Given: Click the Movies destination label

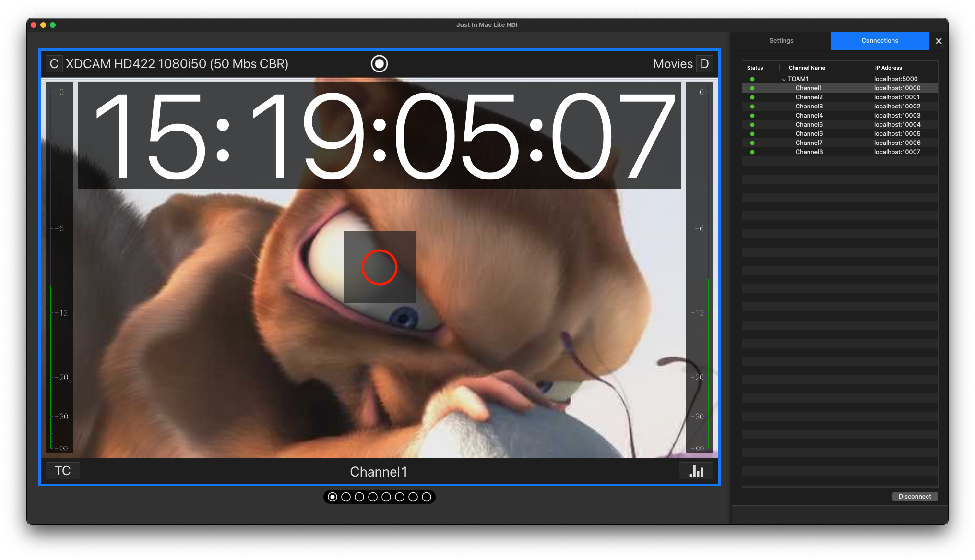Looking at the screenshot, I should click(x=673, y=64).
